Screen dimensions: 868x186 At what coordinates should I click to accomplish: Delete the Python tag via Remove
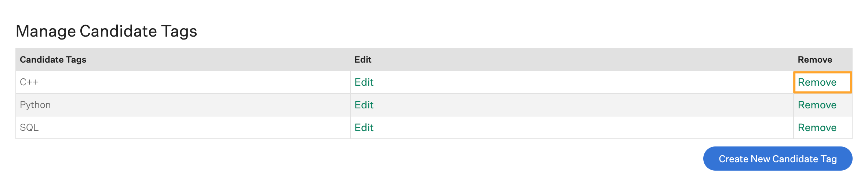[x=817, y=105]
